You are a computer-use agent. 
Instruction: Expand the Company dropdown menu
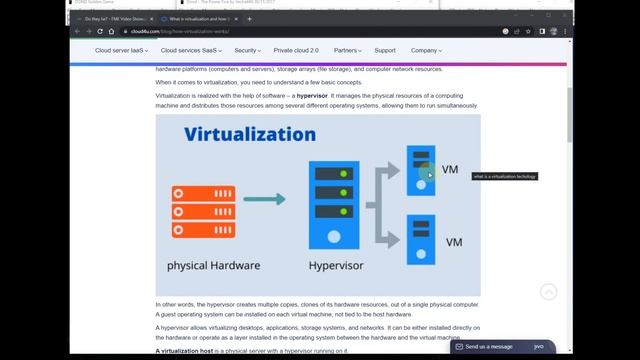coord(426,51)
